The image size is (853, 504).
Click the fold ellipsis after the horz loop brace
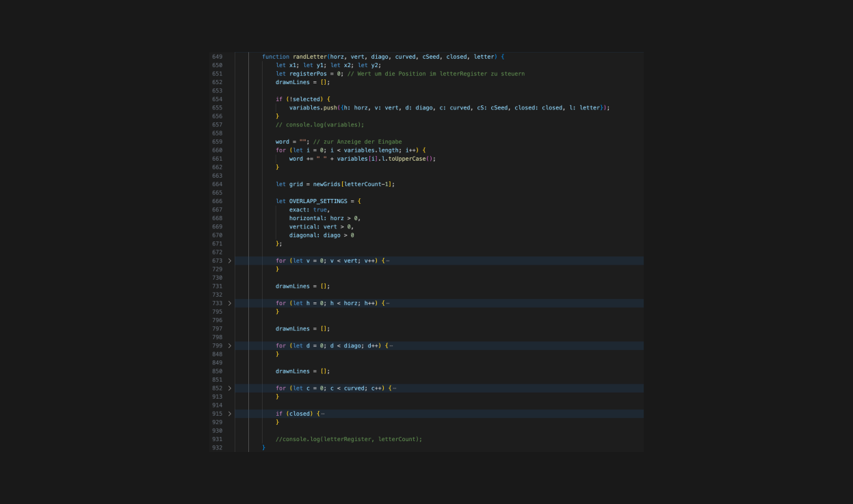388,303
